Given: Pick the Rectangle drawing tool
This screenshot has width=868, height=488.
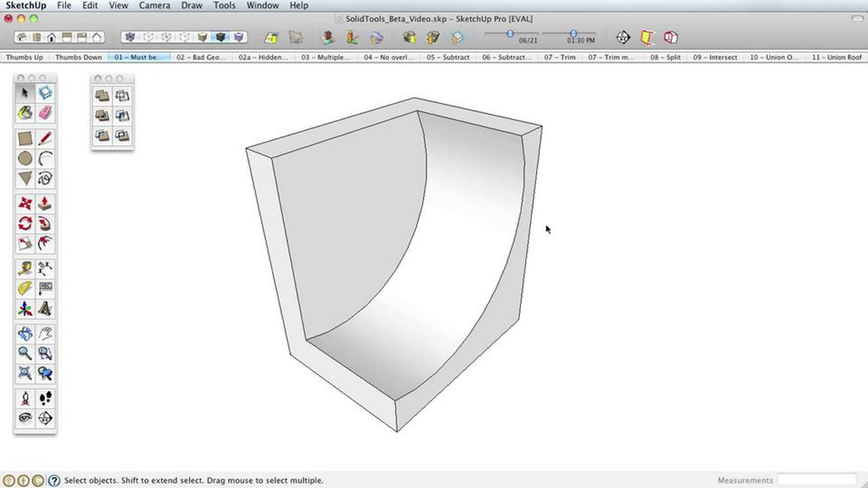Looking at the screenshot, I should click(x=25, y=139).
